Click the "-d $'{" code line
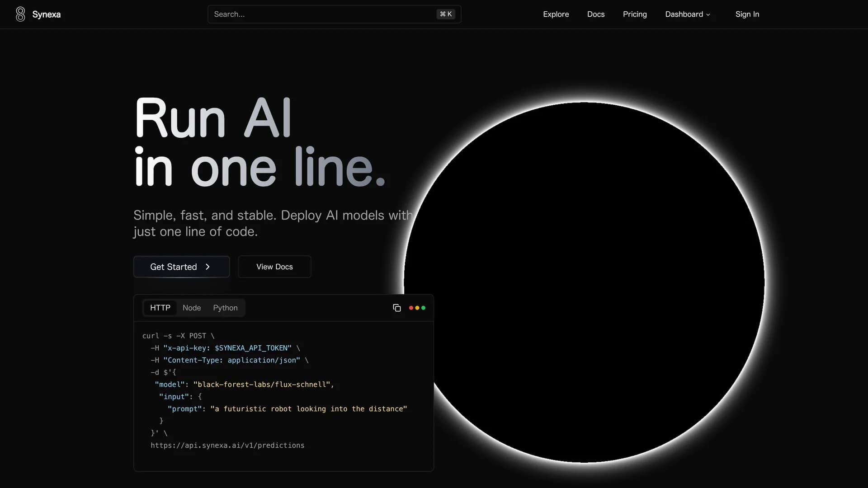 click(x=163, y=372)
